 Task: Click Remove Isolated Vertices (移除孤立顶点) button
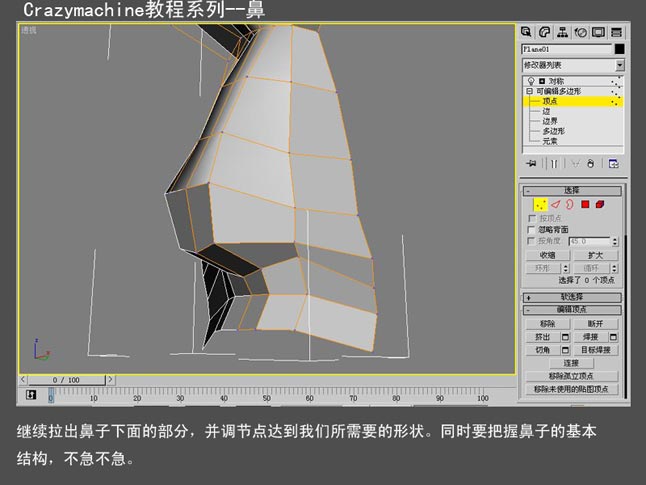pyautogui.click(x=571, y=376)
